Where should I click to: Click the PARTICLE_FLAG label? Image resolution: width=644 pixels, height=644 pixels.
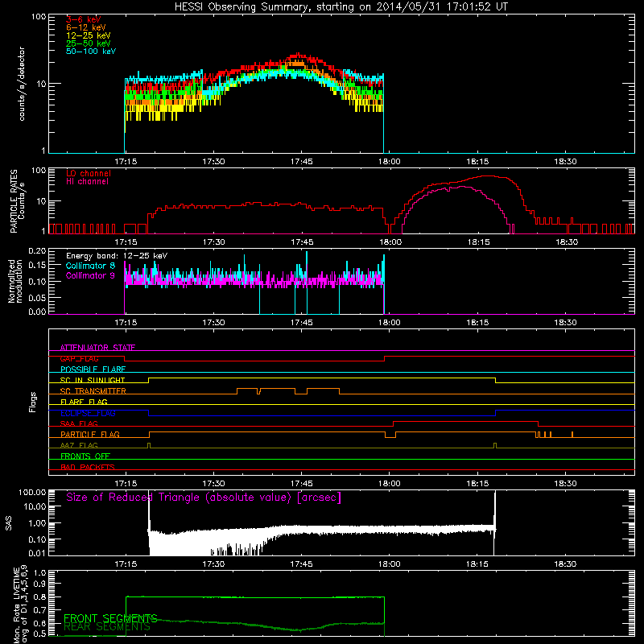pos(90,435)
